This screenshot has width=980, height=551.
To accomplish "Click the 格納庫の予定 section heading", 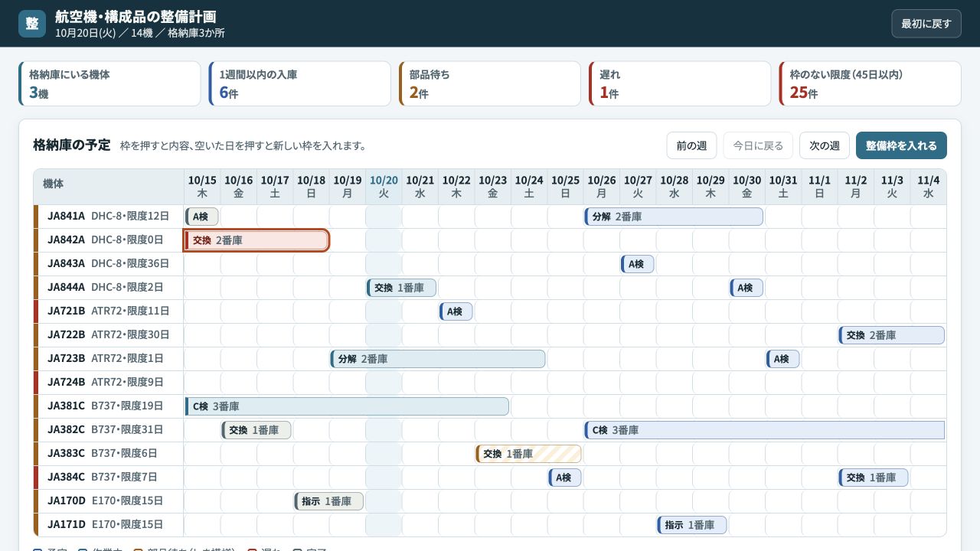I will click(x=72, y=145).
